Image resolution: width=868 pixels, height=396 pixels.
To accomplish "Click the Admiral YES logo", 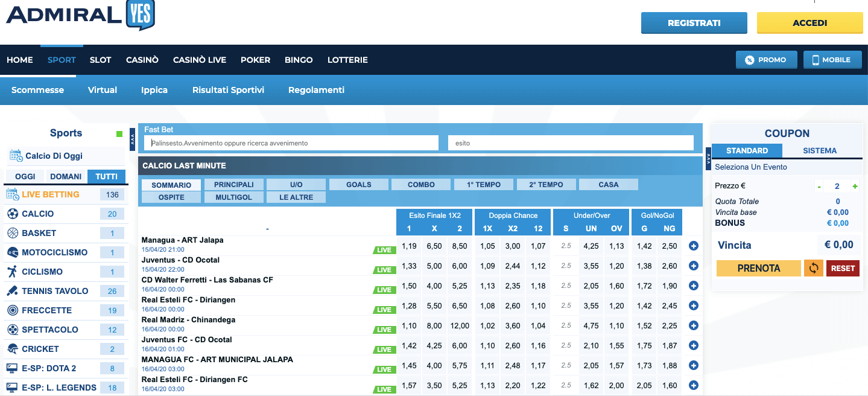I will (80, 15).
